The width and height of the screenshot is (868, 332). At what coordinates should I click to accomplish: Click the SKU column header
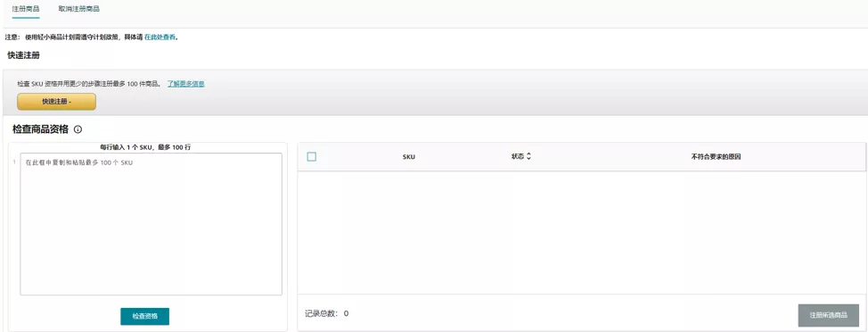[x=409, y=157]
